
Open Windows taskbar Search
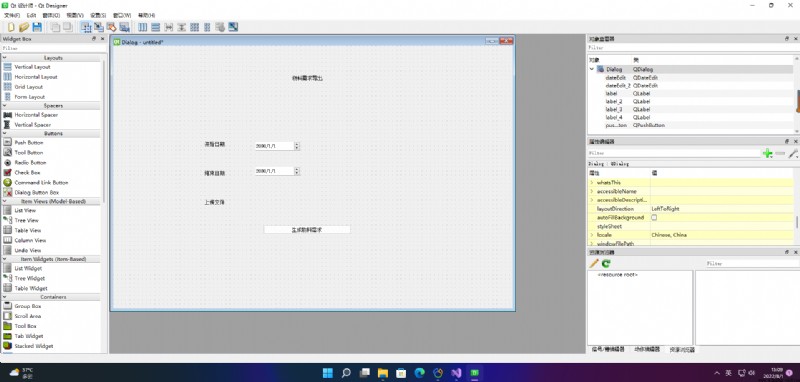346,373
